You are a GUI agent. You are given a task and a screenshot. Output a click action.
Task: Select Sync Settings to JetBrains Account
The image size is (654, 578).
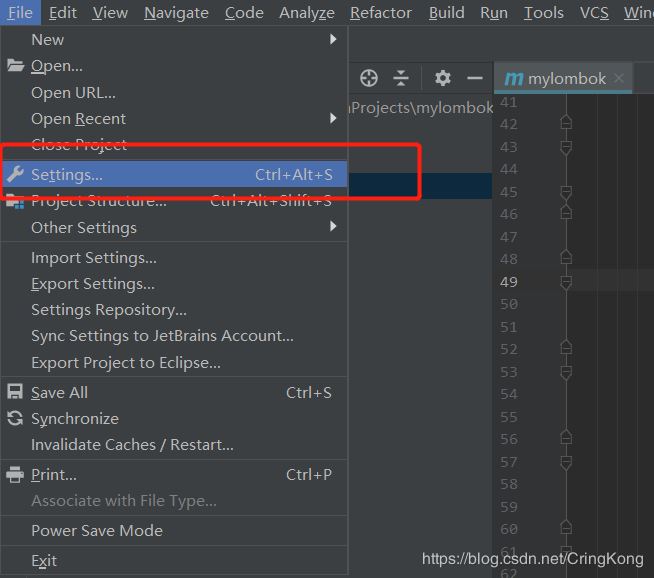tap(174, 336)
